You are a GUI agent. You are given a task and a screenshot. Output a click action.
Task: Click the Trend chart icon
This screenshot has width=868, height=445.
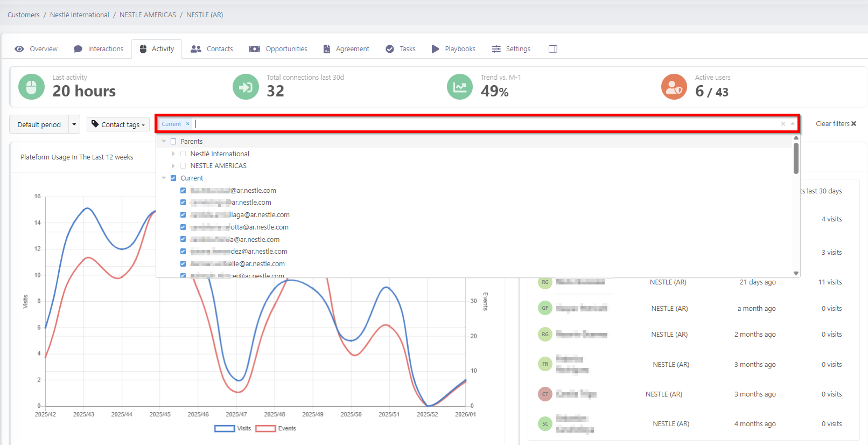click(460, 87)
